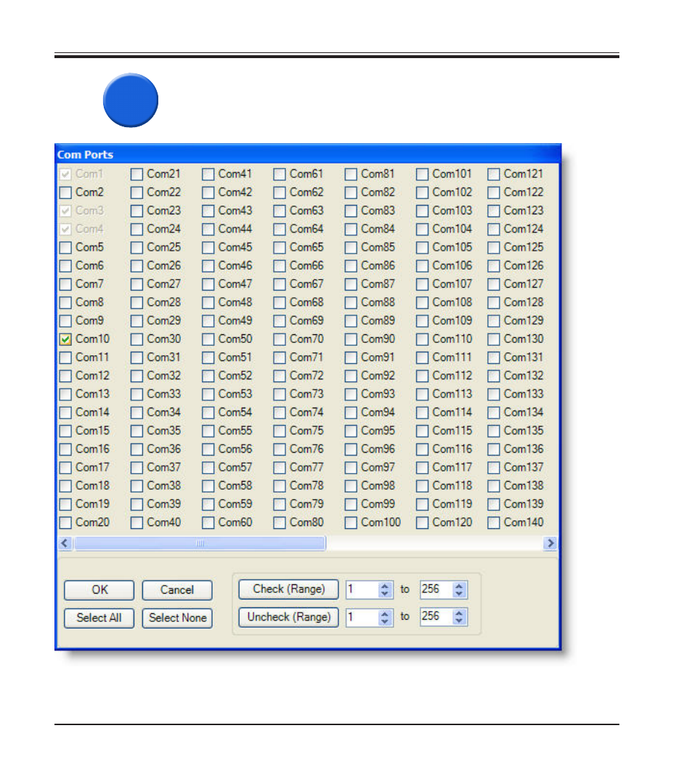This screenshot has height=784, width=692.
Task: Check the Com81 checkbox
Action: (x=351, y=174)
